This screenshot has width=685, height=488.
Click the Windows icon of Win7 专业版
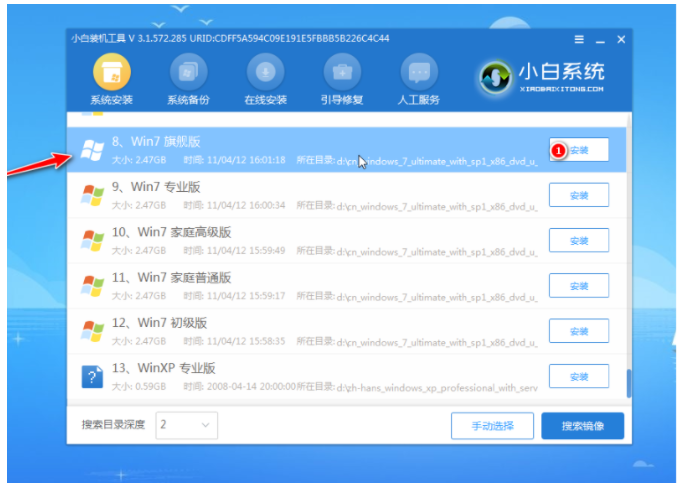click(x=92, y=195)
